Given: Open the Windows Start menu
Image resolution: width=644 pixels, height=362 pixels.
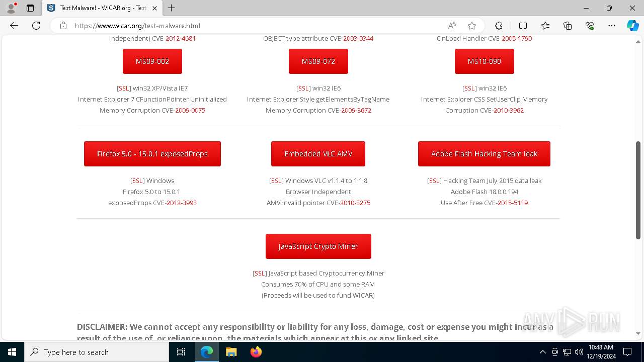Looking at the screenshot, I should (12, 352).
